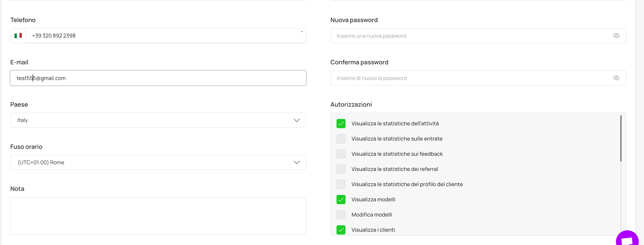The height and width of the screenshot is (245, 644).
Task: Enable Visualizza le statistiche sulle entrate
Action: tap(341, 139)
